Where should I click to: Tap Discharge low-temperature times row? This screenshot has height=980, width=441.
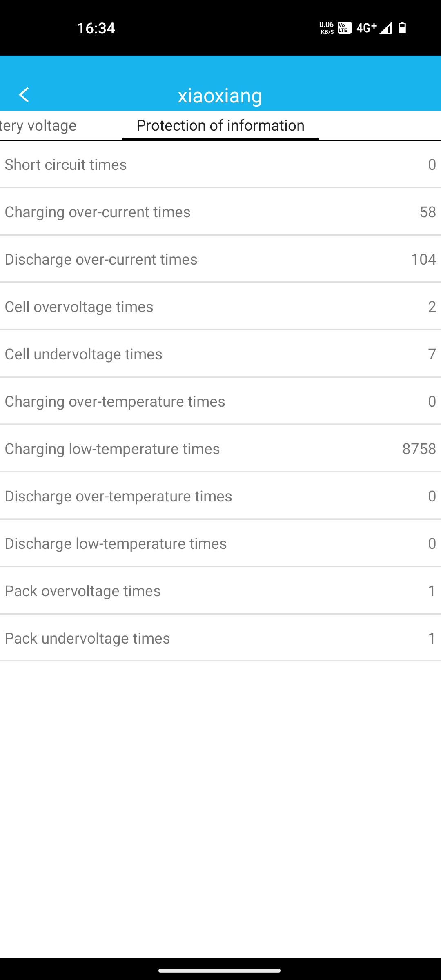pyautogui.click(x=220, y=543)
